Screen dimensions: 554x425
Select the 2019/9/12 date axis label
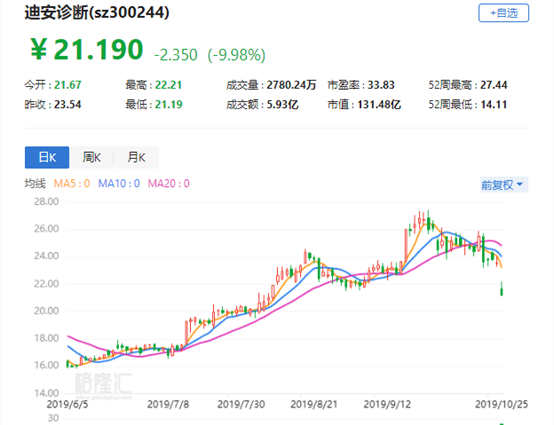[387, 404]
